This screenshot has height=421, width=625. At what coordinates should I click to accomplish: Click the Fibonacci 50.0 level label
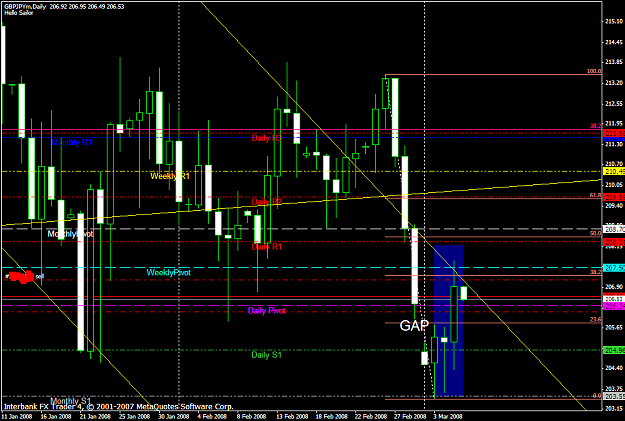[596, 233]
